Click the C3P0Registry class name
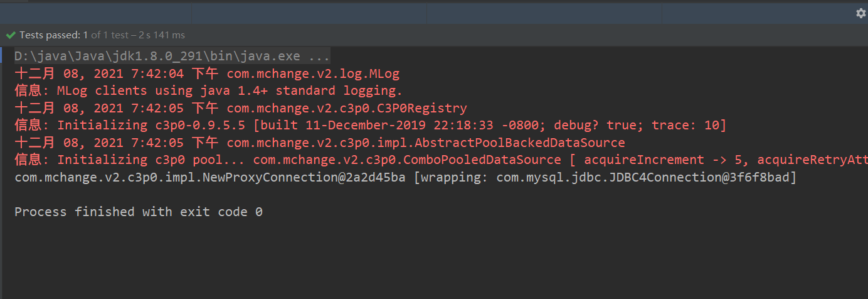 347,108
